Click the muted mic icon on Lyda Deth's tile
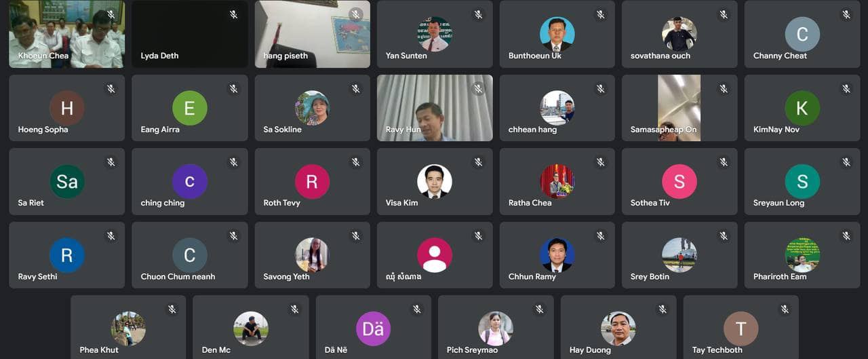The width and height of the screenshot is (868, 359). coord(233,15)
